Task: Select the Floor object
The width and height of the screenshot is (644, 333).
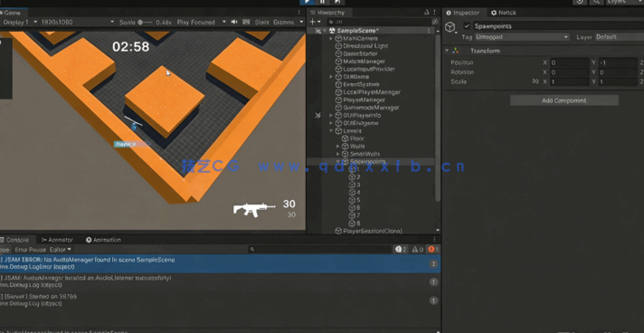Action: [356, 138]
